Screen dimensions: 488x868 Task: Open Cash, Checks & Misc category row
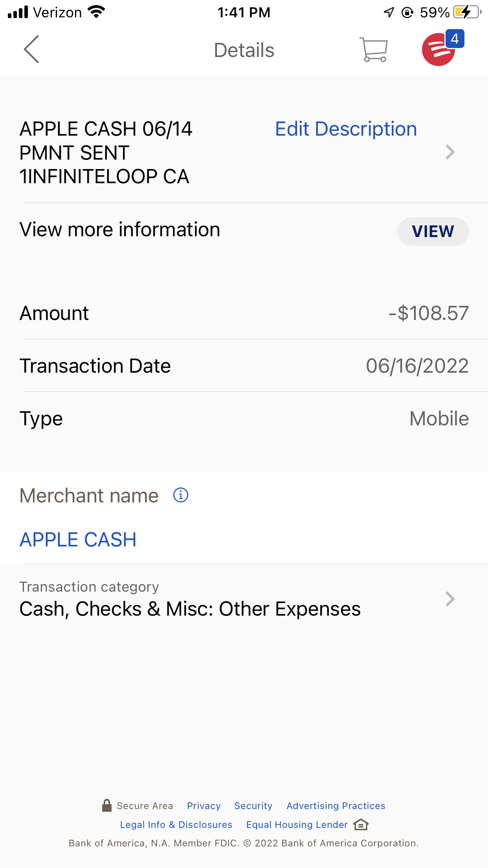(190, 609)
